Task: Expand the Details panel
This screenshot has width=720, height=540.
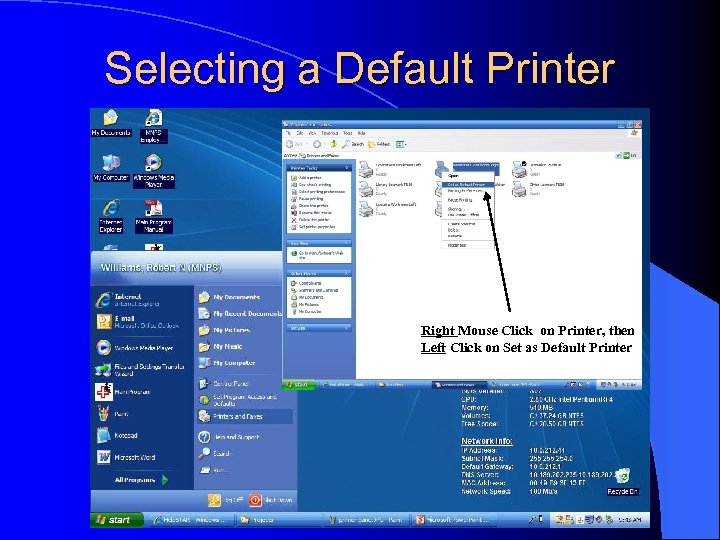Action: [x=347, y=328]
